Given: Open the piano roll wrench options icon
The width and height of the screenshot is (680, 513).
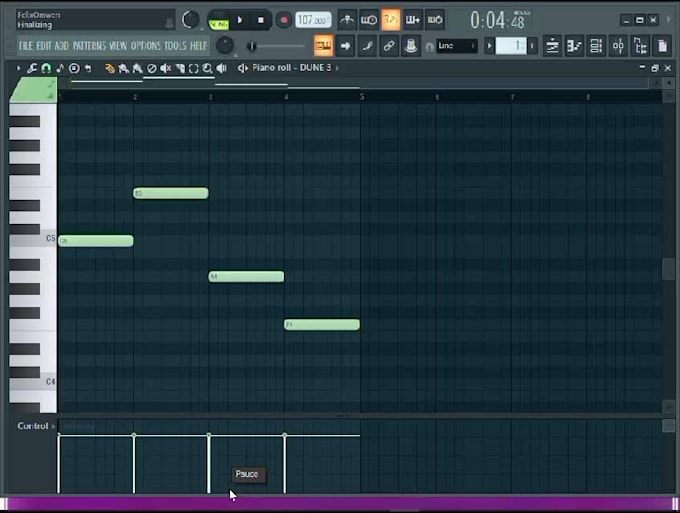Looking at the screenshot, I should pyautogui.click(x=32, y=68).
